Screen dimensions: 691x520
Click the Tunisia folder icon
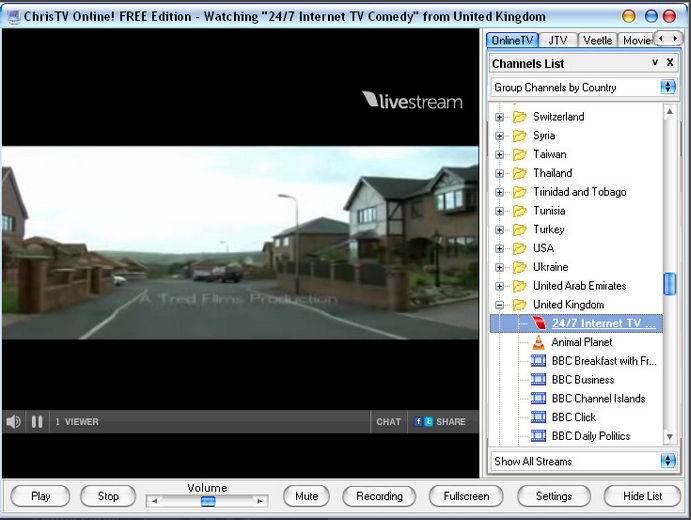click(520, 211)
